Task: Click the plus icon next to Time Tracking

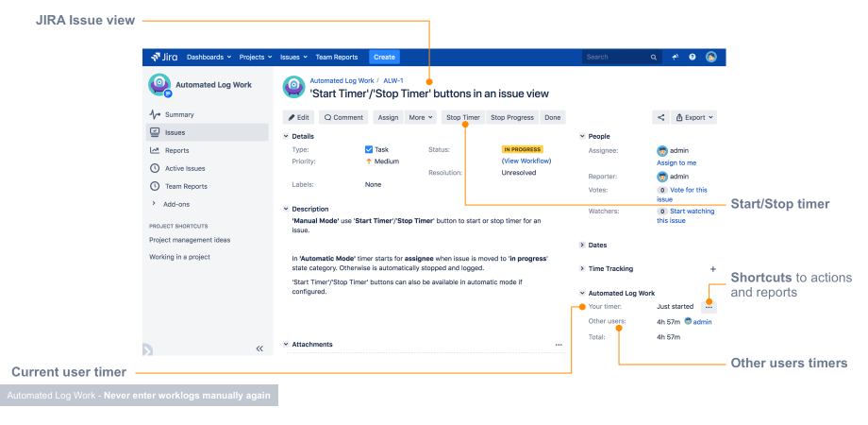Action: coord(713,269)
